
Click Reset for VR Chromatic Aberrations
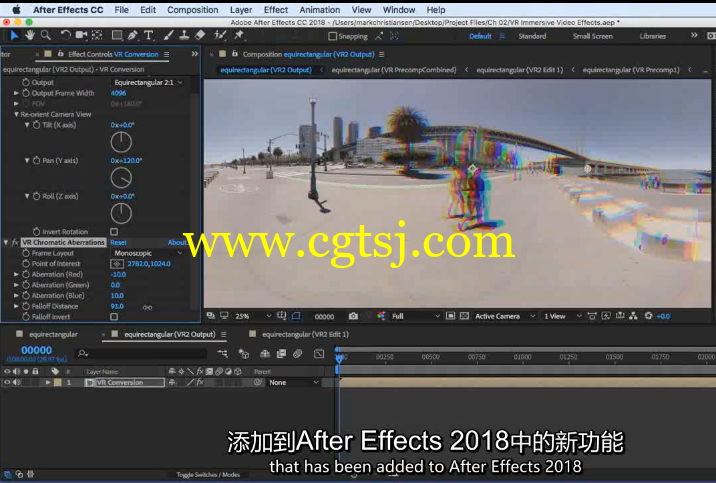point(118,242)
